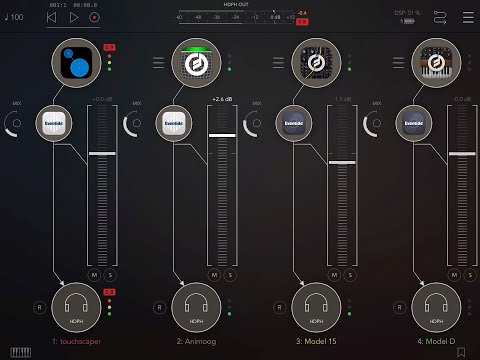Click the '3: Model 15' channel label
The image size is (480, 360).
[316, 341]
